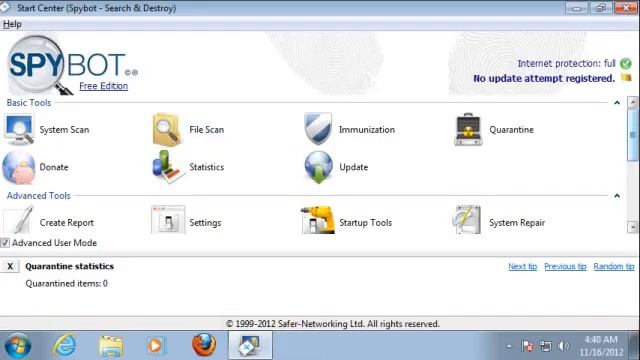Click the Show desktop button at taskbar end
Screen dimensions: 640x360
tap(635, 346)
